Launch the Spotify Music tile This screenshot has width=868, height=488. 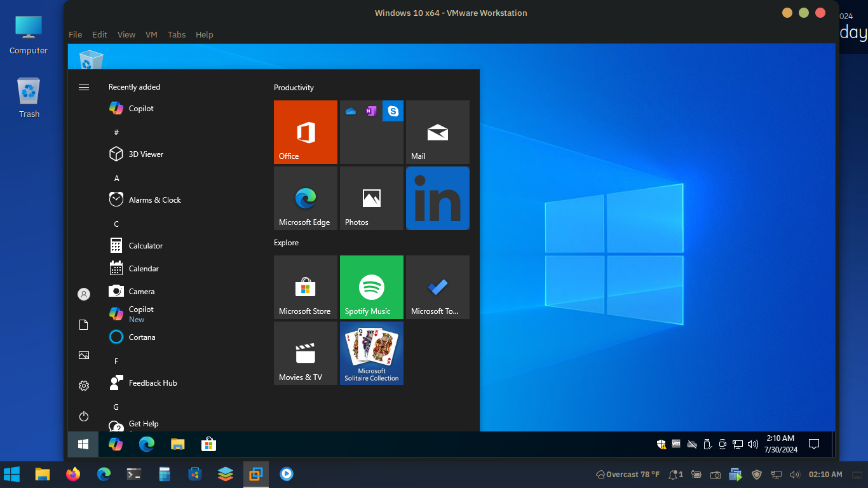point(372,287)
